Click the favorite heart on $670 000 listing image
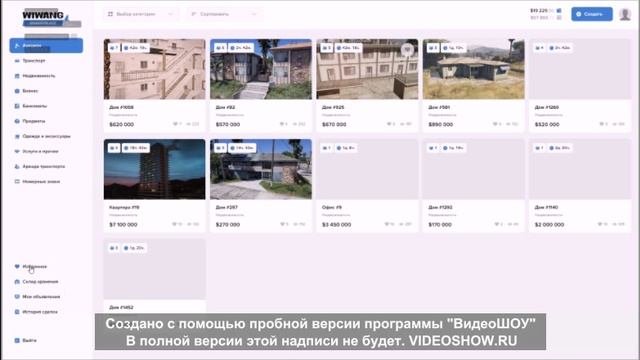 tap(407, 50)
